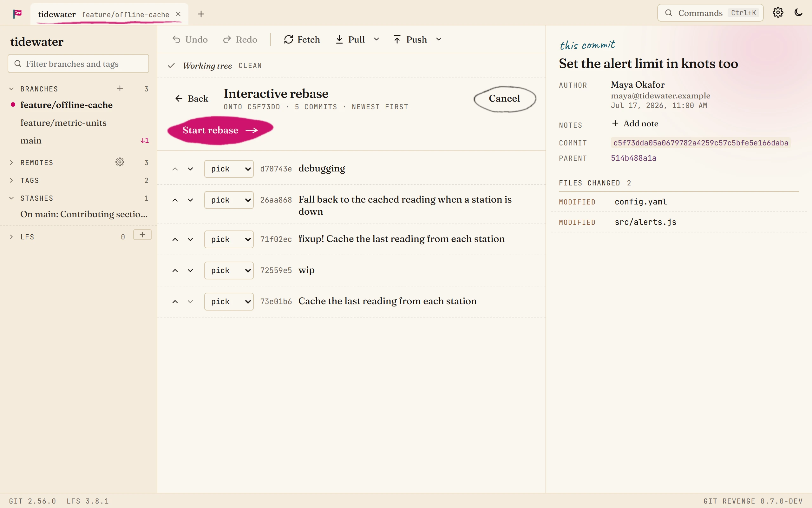Move the 'wip' commit down

(x=190, y=271)
